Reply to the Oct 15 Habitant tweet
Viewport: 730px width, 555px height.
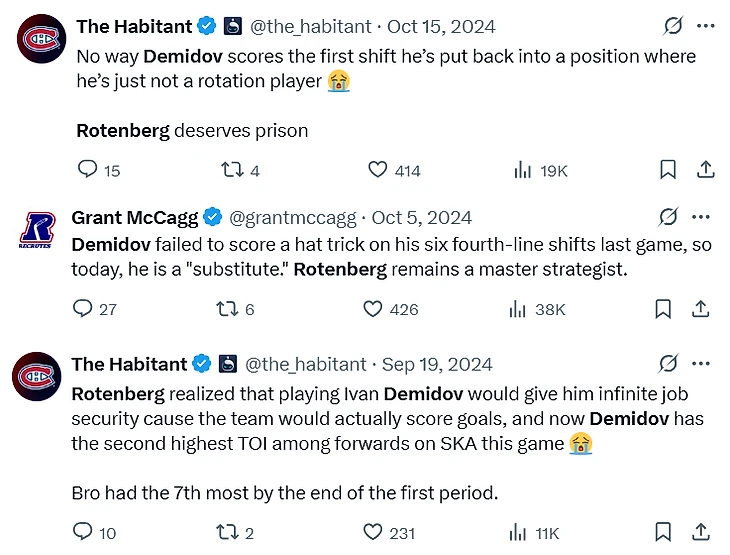pyautogui.click(x=88, y=170)
